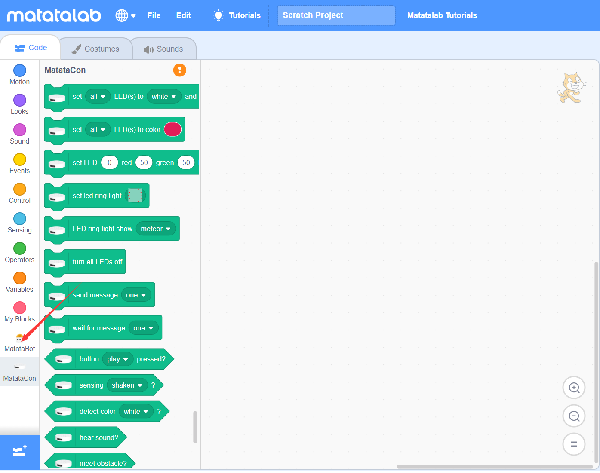
Task: Select the Sound block category
Action: (20, 134)
